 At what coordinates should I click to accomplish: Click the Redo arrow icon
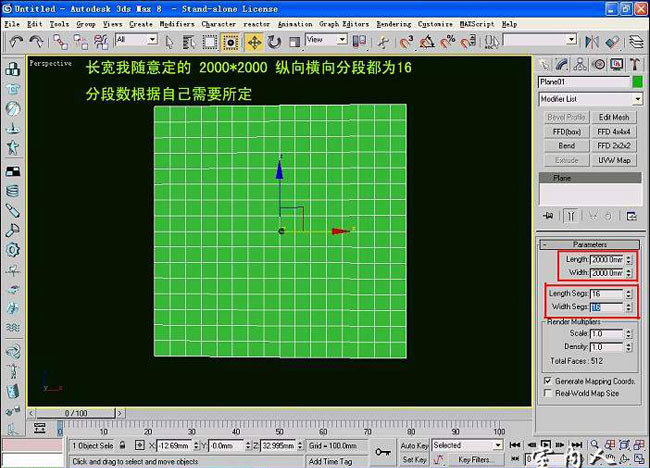[36, 41]
